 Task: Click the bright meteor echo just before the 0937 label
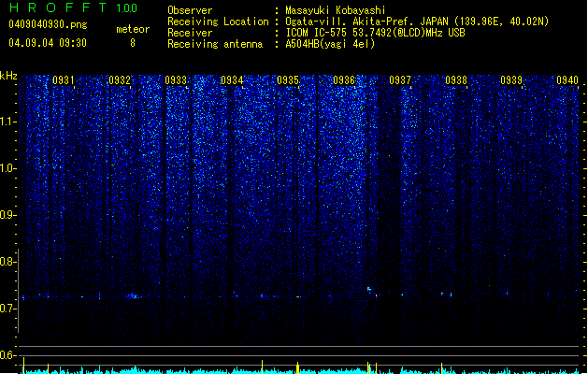point(369,289)
